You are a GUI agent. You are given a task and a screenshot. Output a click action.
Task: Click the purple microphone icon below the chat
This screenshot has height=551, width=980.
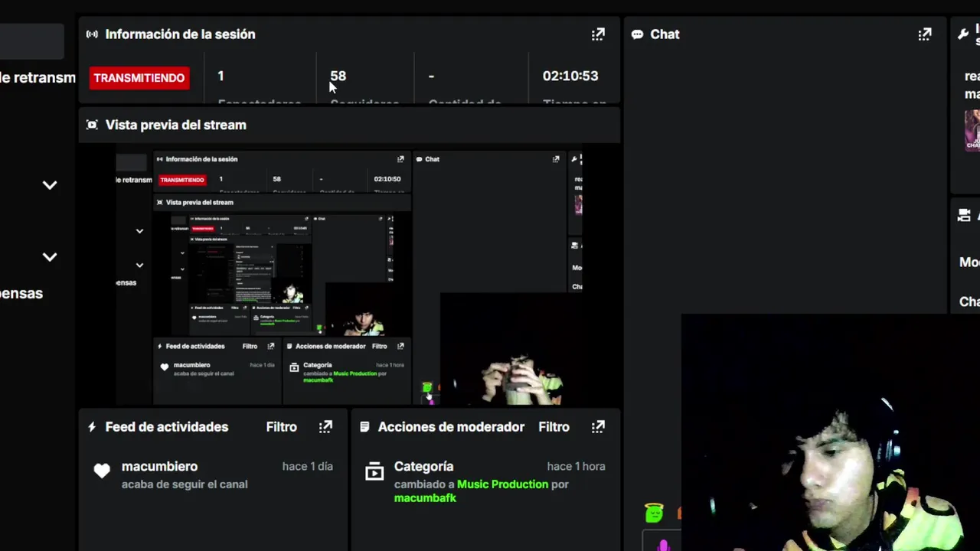664,545
